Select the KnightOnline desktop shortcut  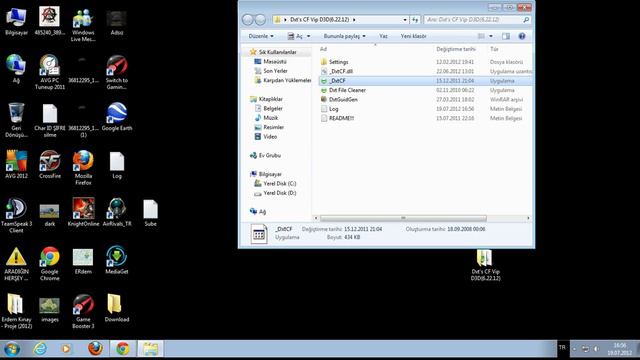83,212
